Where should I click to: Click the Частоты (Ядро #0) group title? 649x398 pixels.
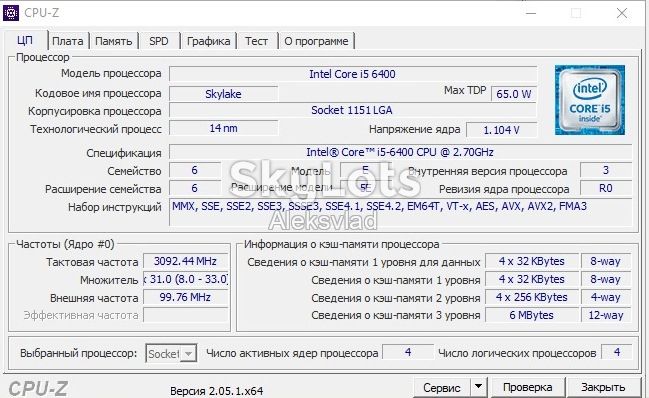coord(65,244)
